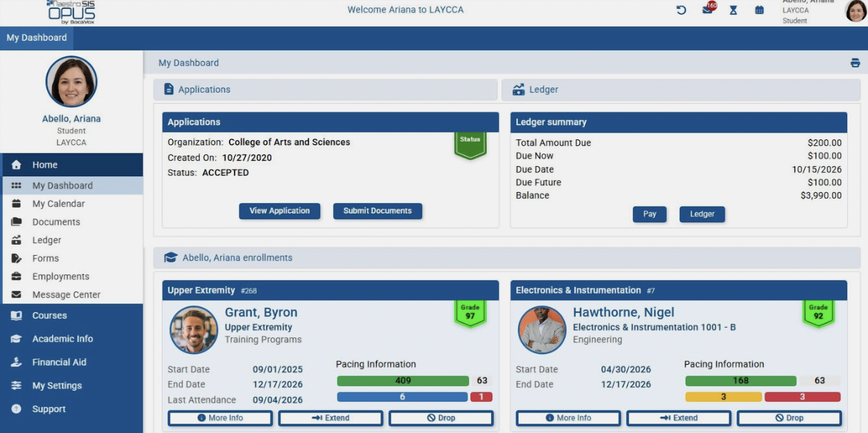Click Extend on Upper Extremity enrollment
868x433 pixels.
click(330, 418)
